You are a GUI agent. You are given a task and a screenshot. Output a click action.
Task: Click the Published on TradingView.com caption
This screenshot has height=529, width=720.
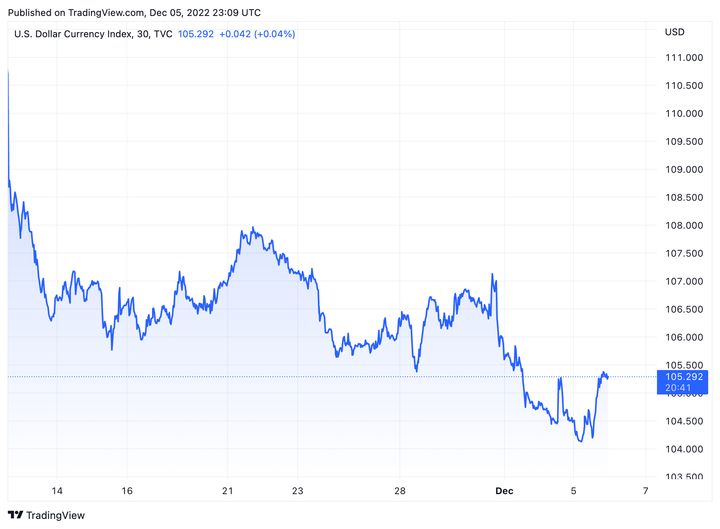pos(134,13)
